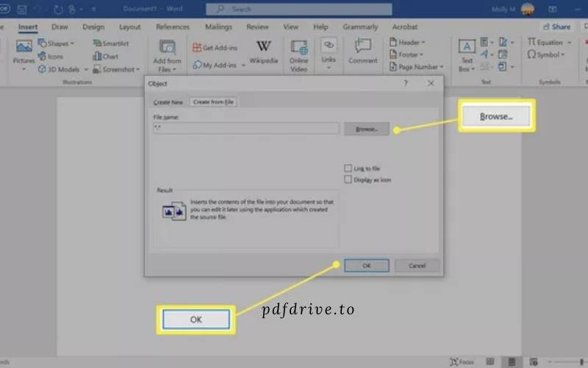Toggle Touch/Mouse mode icon
The image size is (588, 368).
pos(72,9)
